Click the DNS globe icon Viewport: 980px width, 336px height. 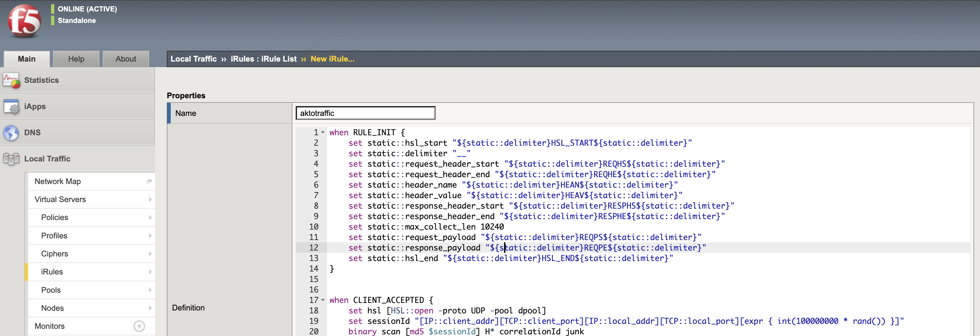coord(11,133)
